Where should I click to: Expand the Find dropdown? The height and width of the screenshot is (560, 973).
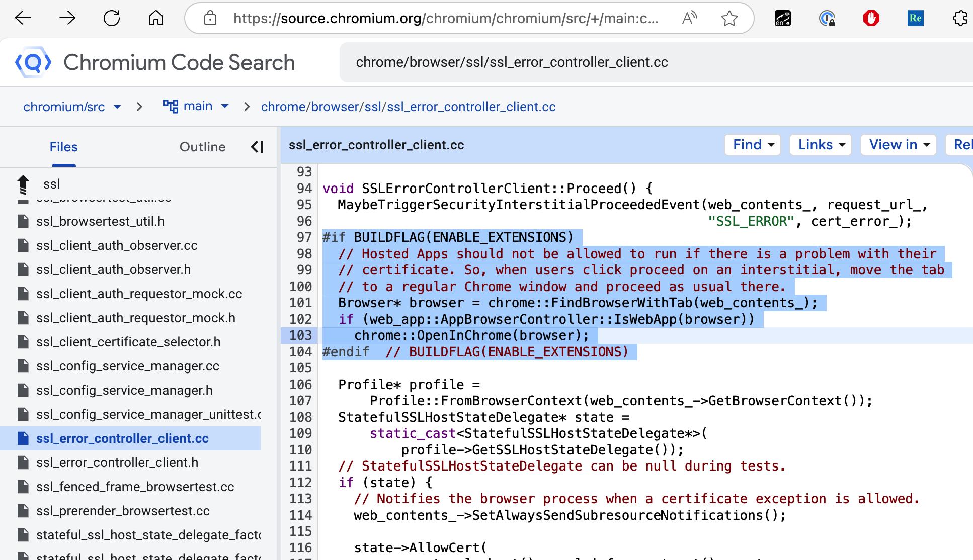click(753, 145)
